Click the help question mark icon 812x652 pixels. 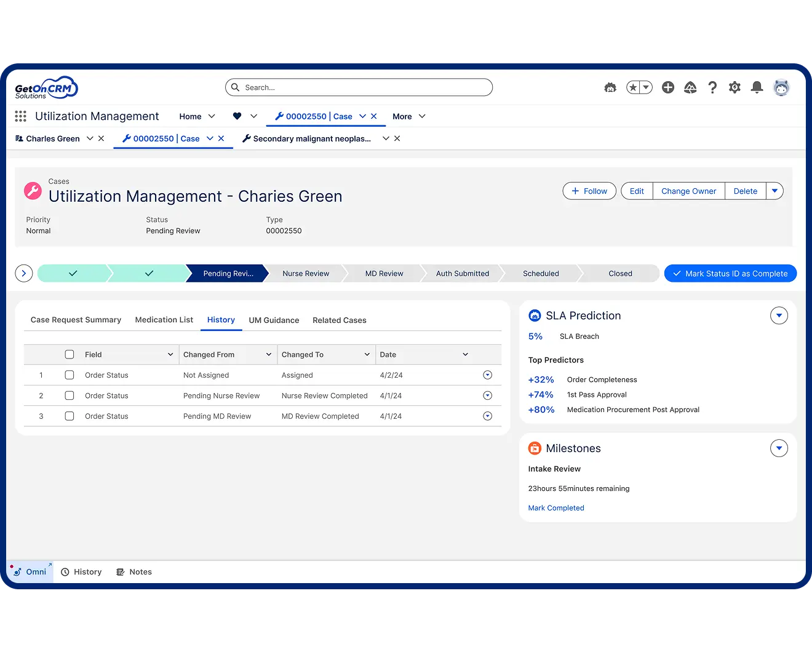click(712, 88)
